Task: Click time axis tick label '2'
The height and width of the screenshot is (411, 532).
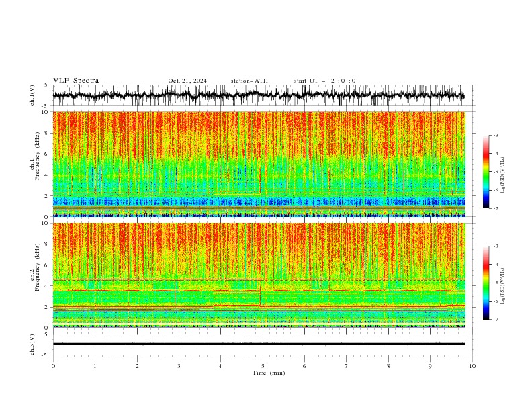Action: [137, 366]
